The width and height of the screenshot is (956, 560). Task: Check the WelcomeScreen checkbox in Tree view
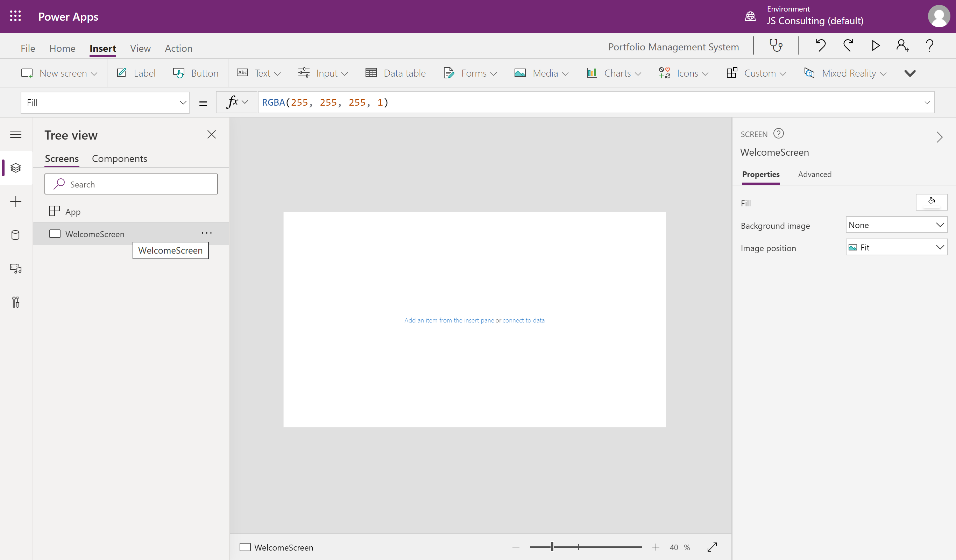point(55,234)
